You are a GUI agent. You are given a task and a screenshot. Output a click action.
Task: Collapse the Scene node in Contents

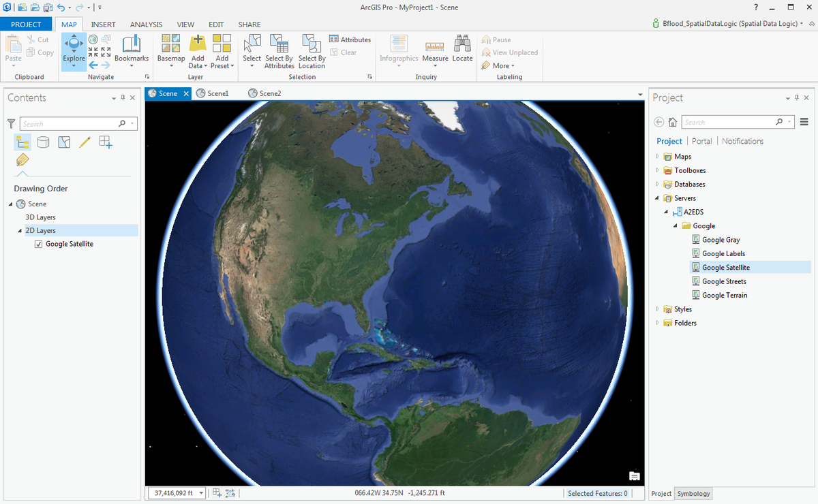tap(11, 204)
